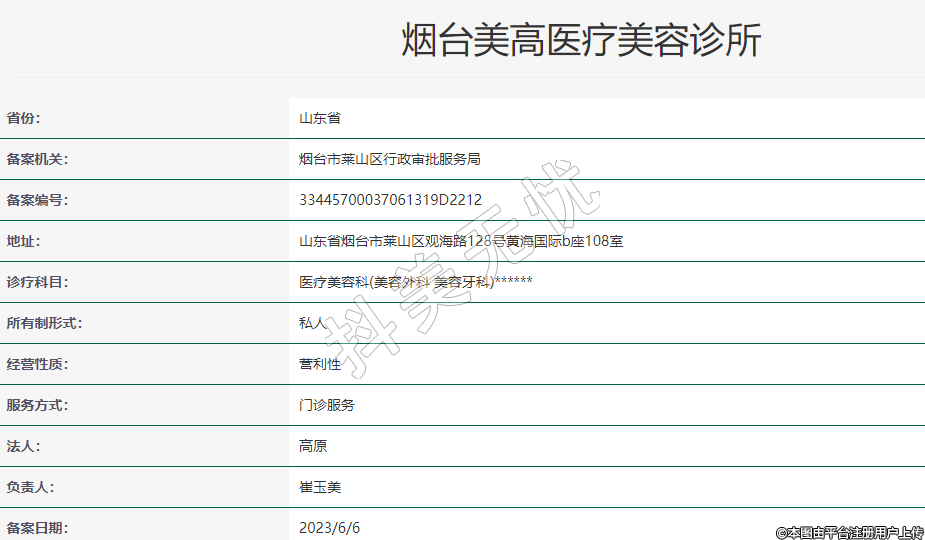Click the 本图由平台注册用户上传 notice
Image resolution: width=925 pixels, height=540 pixels.
coord(849,532)
